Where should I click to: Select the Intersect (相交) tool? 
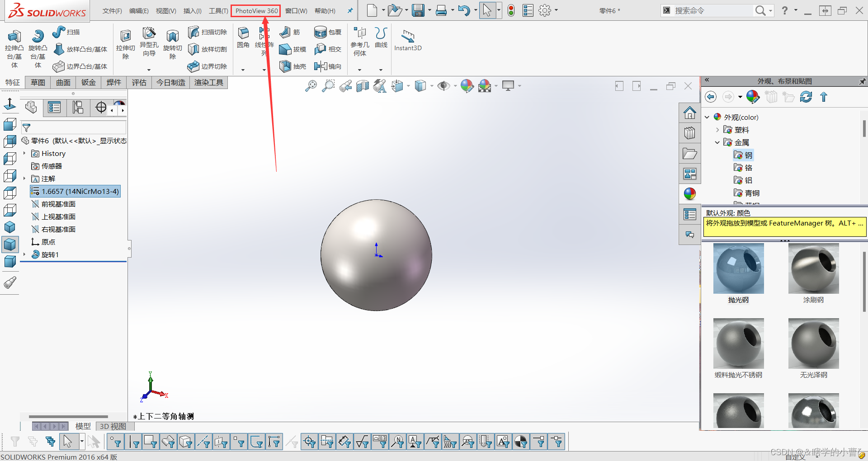[x=328, y=49]
